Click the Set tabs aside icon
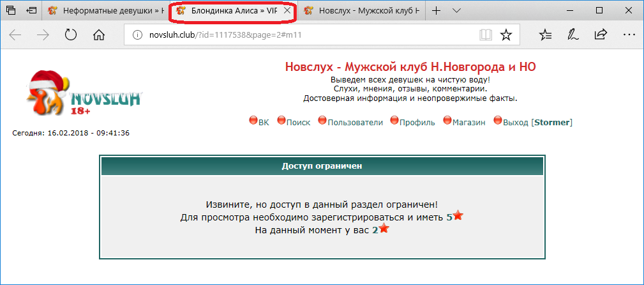This screenshot has width=644, height=285. pos(31,12)
